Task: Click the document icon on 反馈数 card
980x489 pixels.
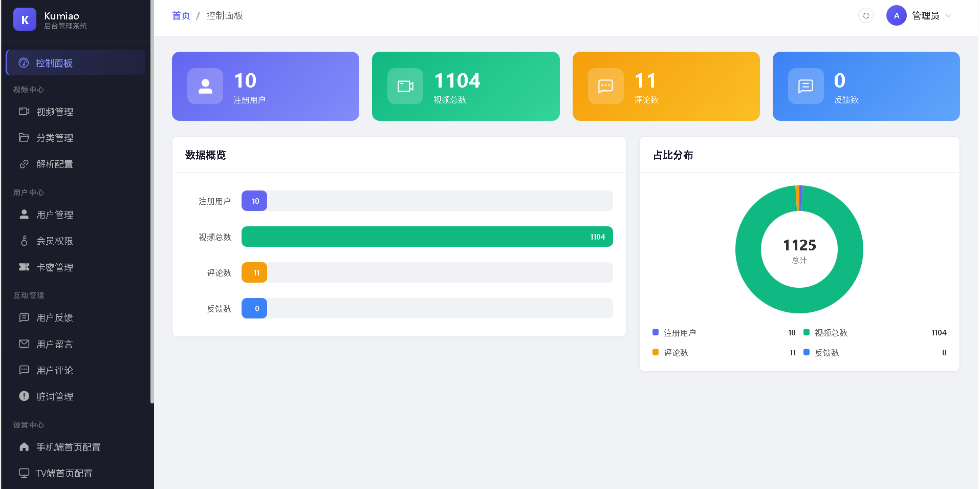Action: tap(806, 86)
